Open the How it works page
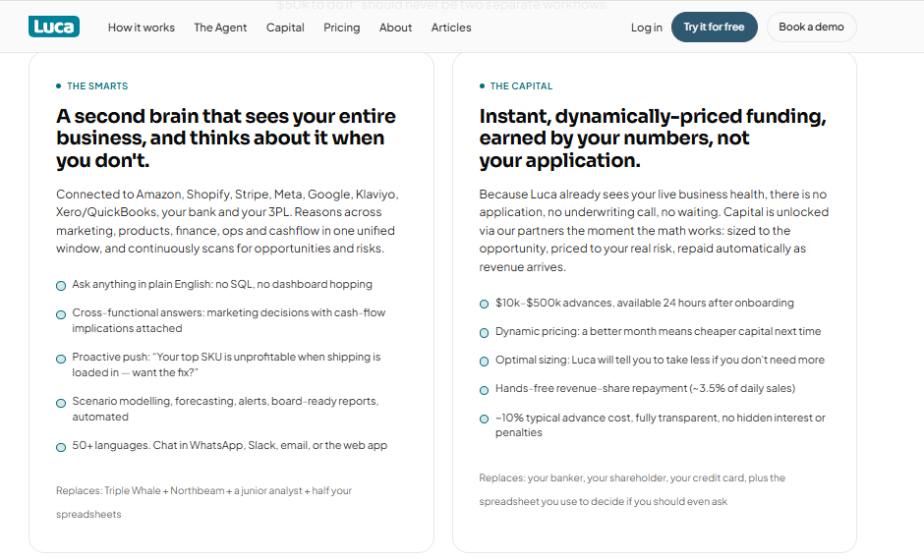 pyautogui.click(x=141, y=28)
